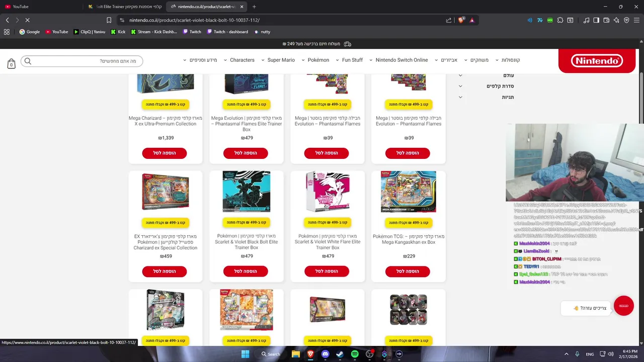Expand the משחקים navigation menu
This screenshot has width=644, height=362.
(476, 60)
